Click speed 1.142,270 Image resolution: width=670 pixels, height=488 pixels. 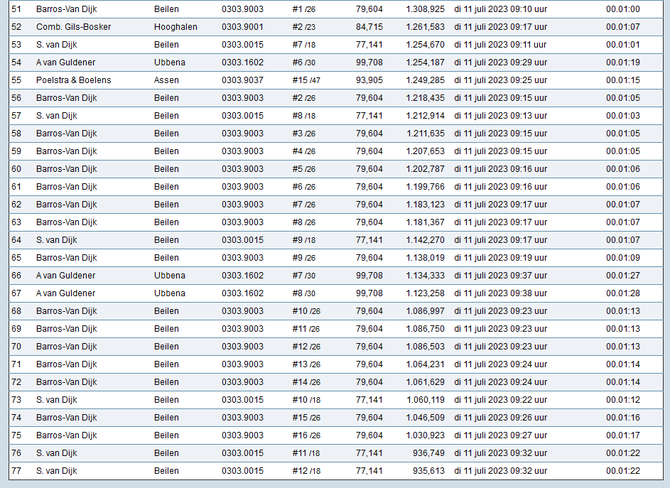[x=425, y=240]
